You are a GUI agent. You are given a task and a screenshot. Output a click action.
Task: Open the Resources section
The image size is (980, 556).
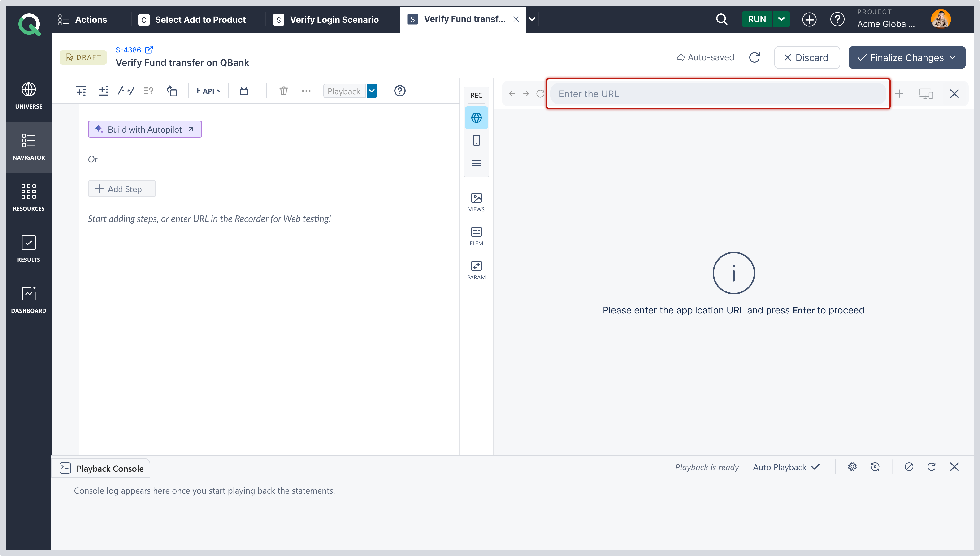click(29, 197)
